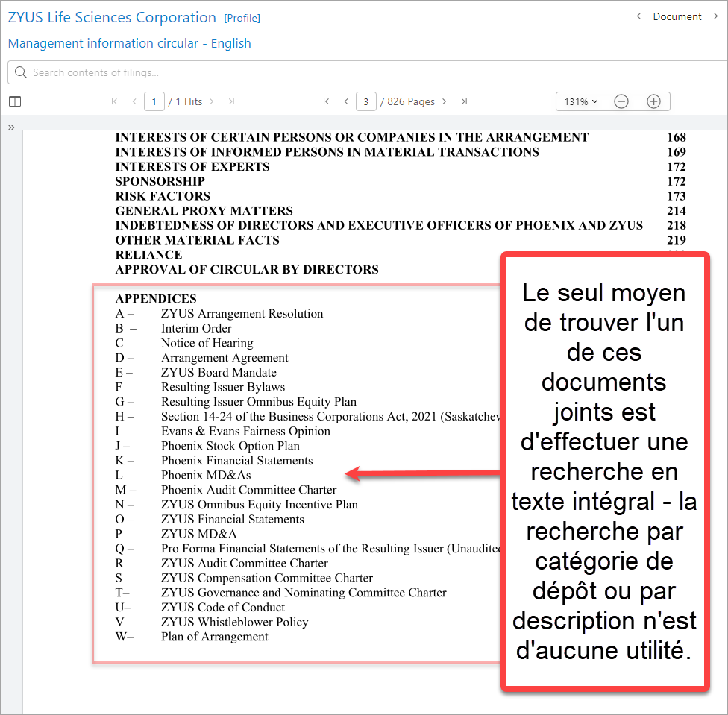Click ZYUS Financial Statements appendix
The image size is (728, 715).
pyautogui.click(x=233, y=519)
